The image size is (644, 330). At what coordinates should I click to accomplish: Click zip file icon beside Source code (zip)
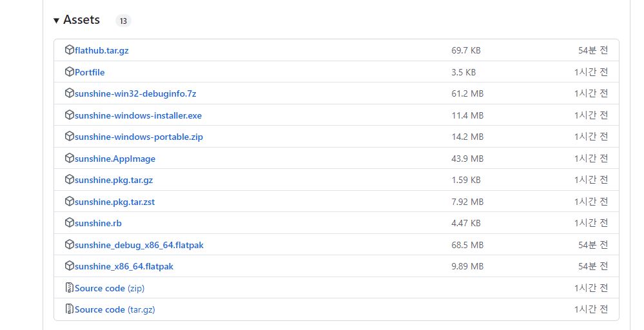point(70,288)
